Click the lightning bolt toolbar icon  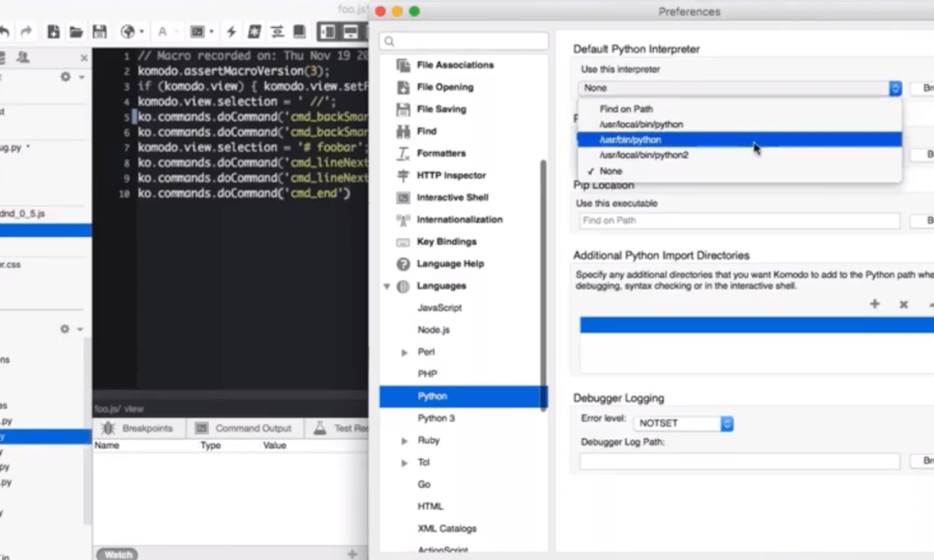click(x=231, y=32)
